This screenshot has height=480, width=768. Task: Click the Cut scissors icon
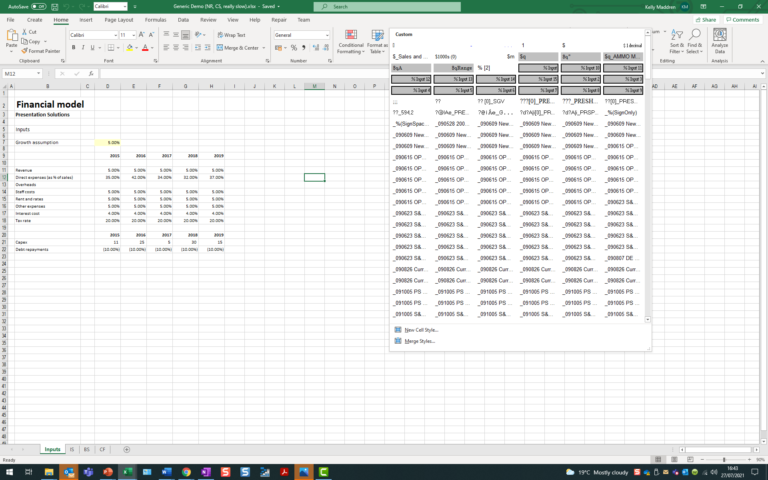pyautogui.click(x=23, y=32)
